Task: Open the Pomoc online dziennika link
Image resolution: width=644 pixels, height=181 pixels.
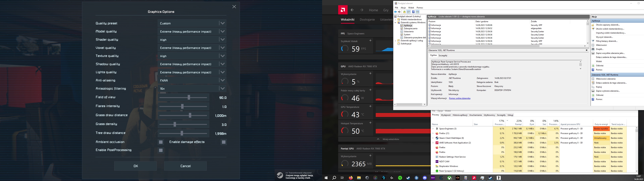Action: pos(459,98)
